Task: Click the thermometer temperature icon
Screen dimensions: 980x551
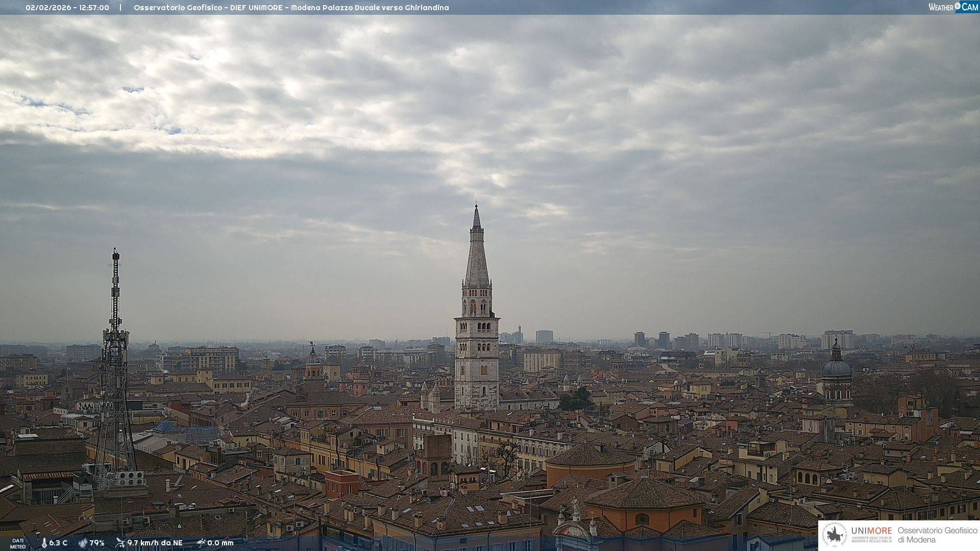Action: 44,543
